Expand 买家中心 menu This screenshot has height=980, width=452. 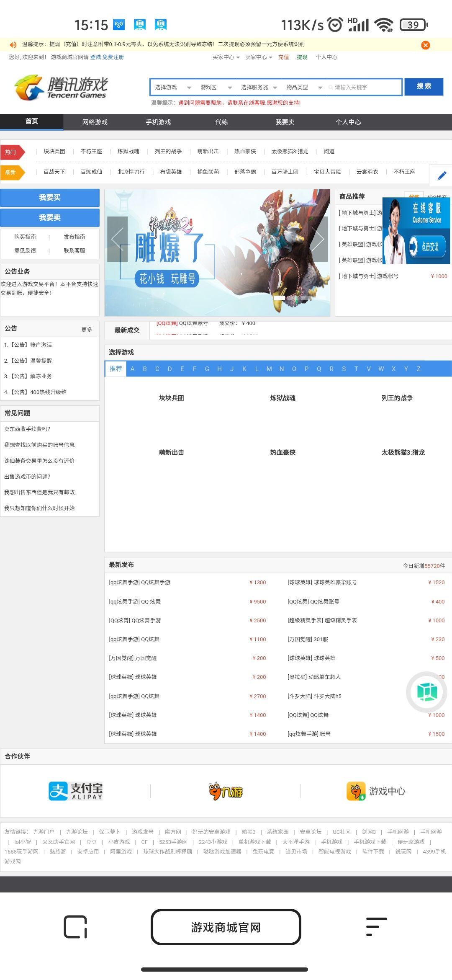226,57
